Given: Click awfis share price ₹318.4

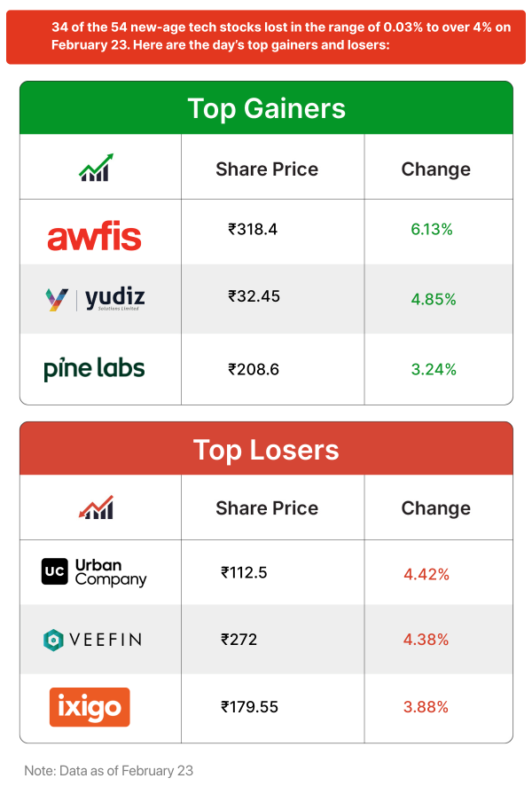Looking at the screenshot, I should tap(253, 229).
